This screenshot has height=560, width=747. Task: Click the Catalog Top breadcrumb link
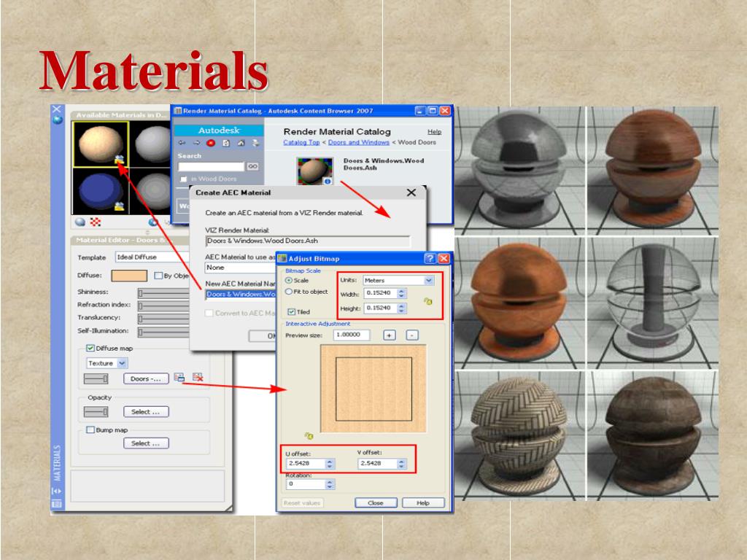click(301, 142)
